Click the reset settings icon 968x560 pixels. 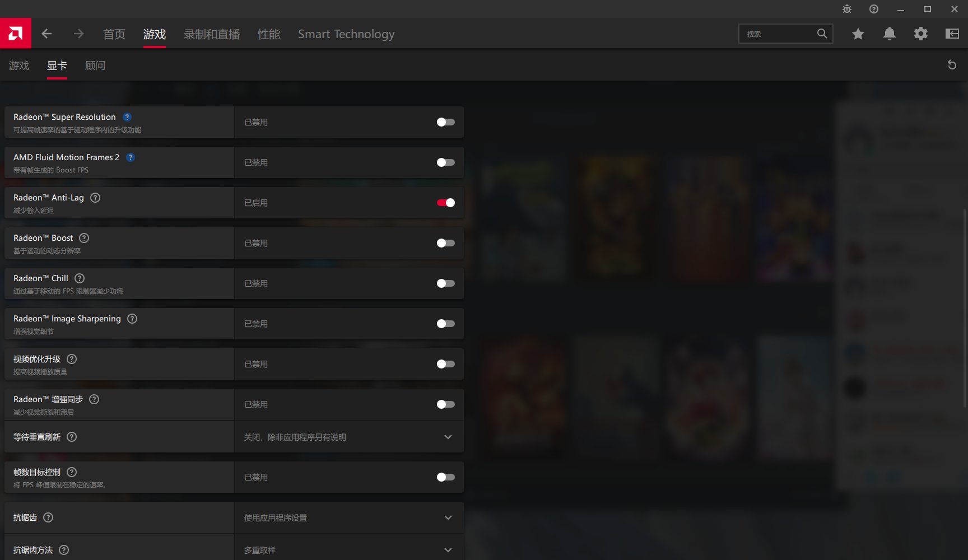tap(952, 65)
